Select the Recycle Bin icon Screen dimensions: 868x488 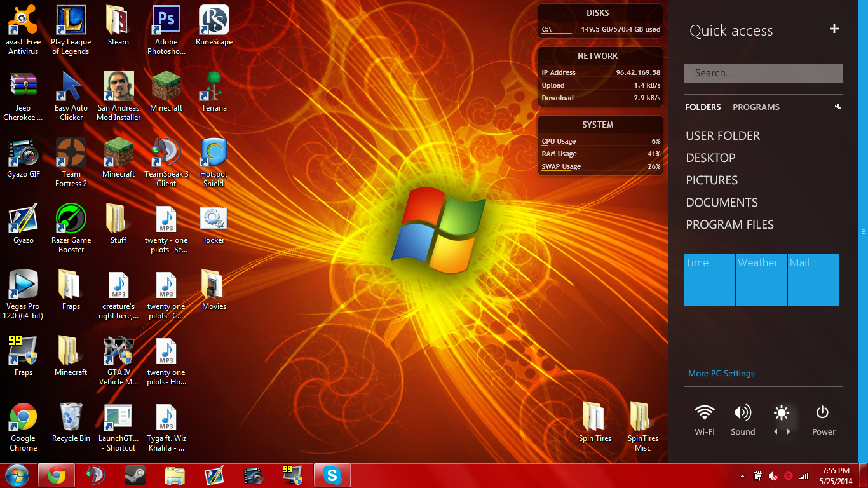71,422
